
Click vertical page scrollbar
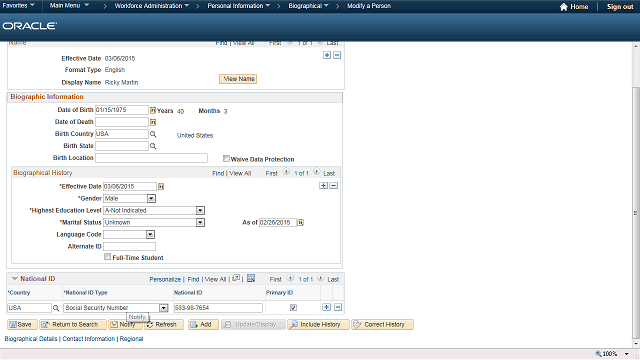[x=636, y=213]
